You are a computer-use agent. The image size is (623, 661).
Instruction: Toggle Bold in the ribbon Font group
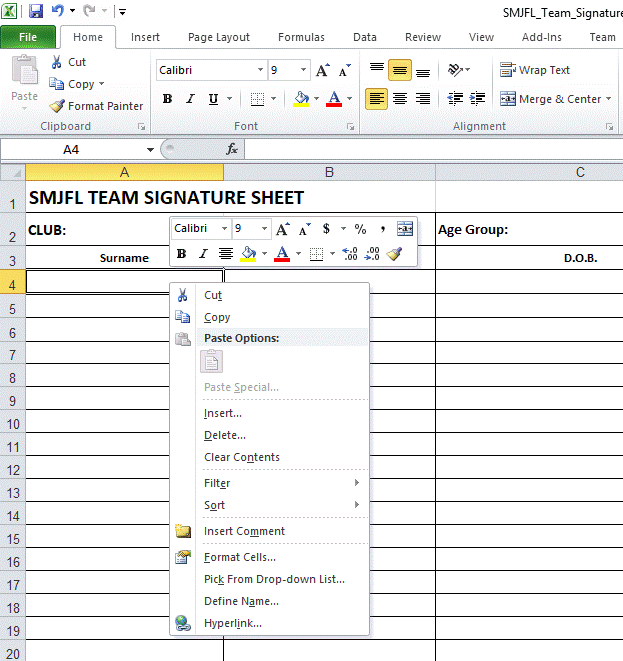167,99
